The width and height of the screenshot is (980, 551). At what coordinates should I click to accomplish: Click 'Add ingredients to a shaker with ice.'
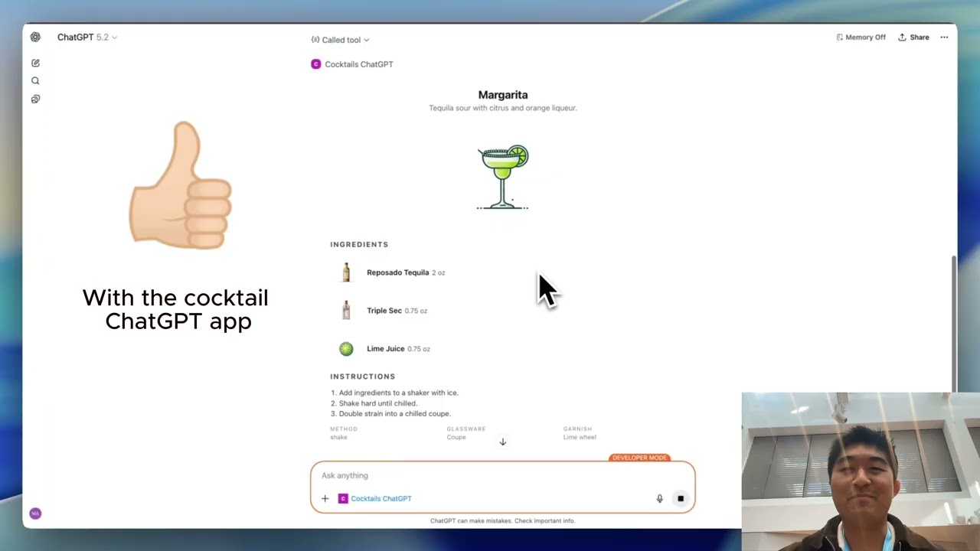click(x=398, y=393)
